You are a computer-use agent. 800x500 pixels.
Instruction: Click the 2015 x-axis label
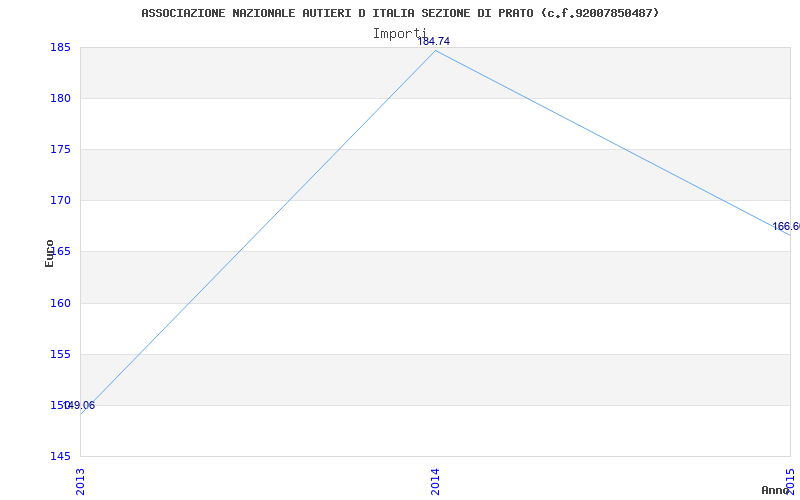(x=790, y=481)
